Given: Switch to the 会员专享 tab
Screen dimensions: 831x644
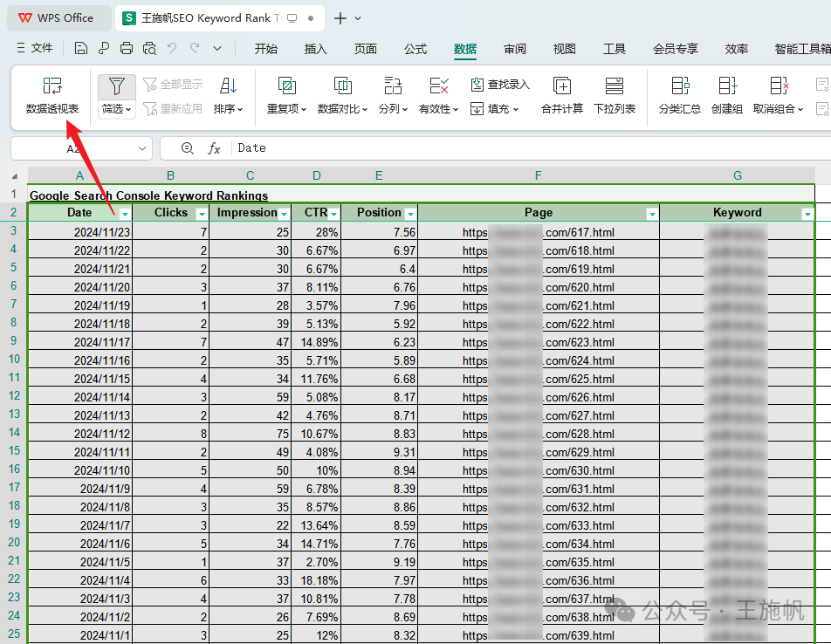Looking at the screenshot, I should tap(676, 49).
